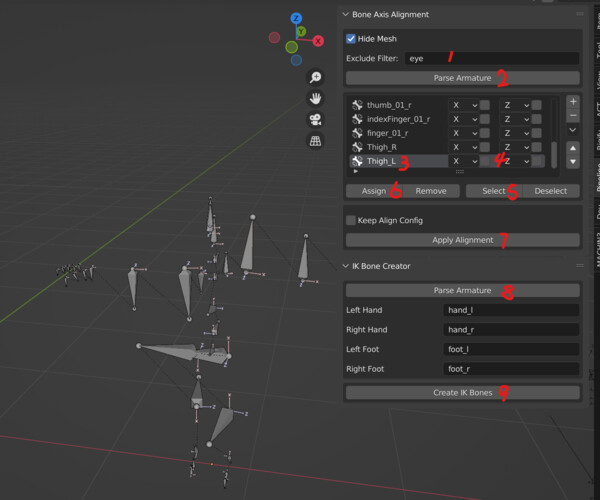Click the red X axis gizmo handle
The height and width of the screenshot is (500, 600).
(x=318, y=41)
